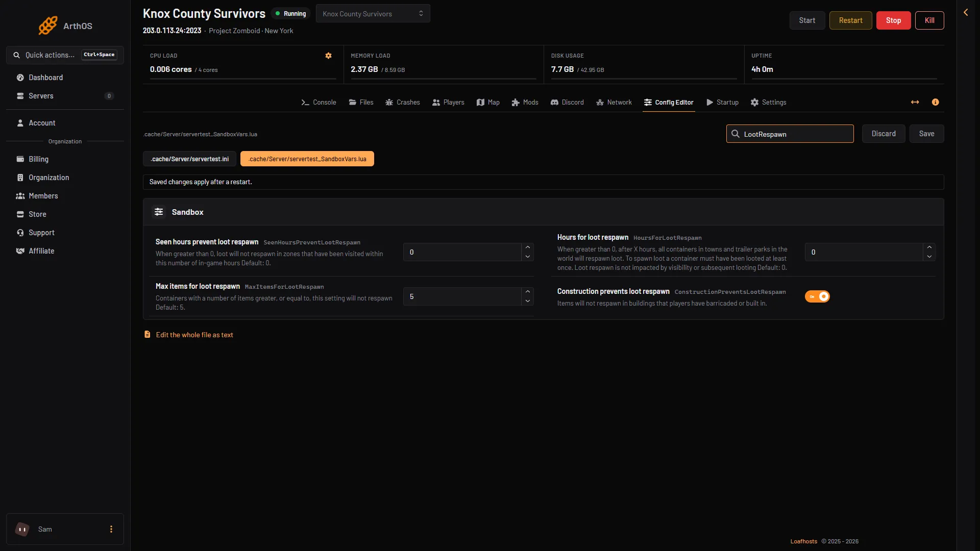
Task: Click the Restart server button
Action: (x=850, y=20)
